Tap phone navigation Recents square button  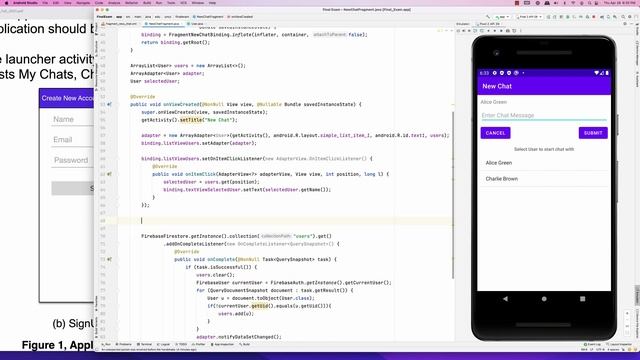coord(582,299)
